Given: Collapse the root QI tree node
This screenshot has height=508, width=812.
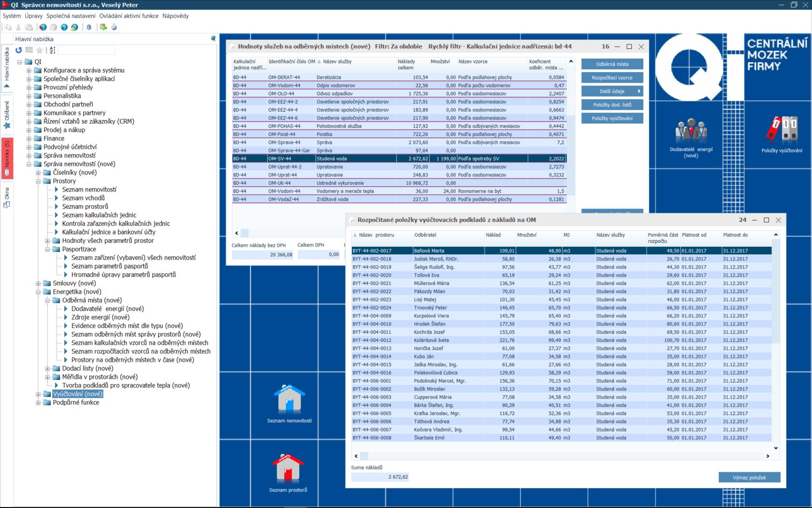Looking at the screenshot, I should [19, 62].
